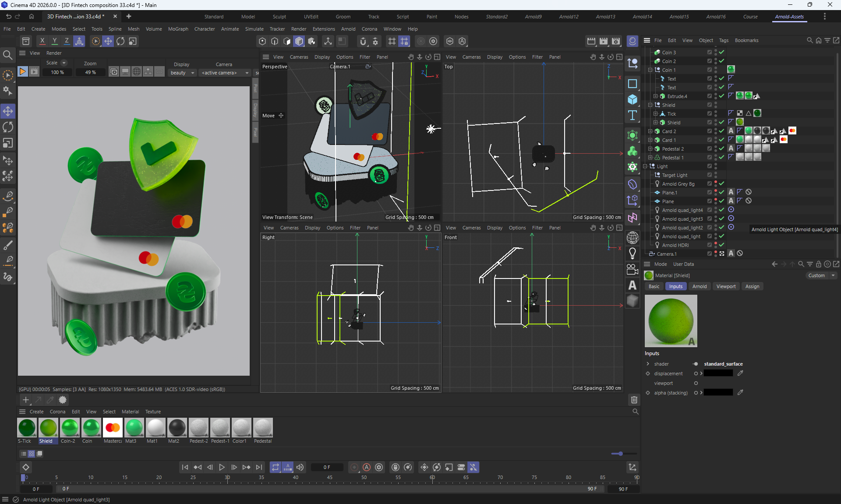This screenshot has height=504, width=841.
Task: Delete material using trash can icon
Action: click(x=634, y=399)
